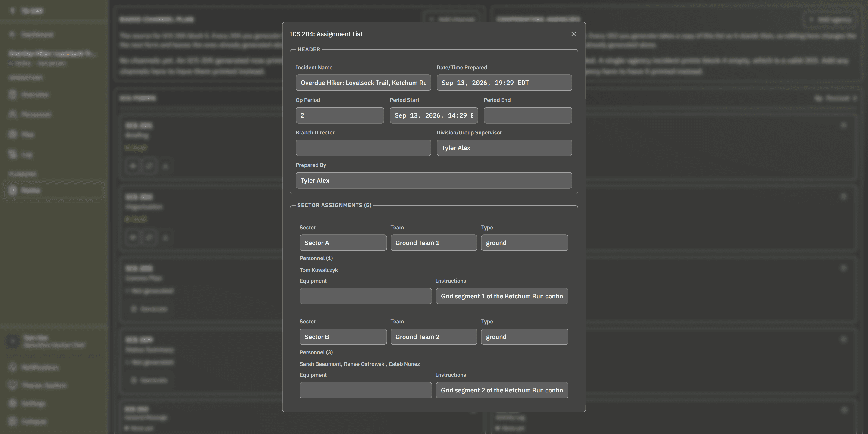Viewport: 868px width, 434px height.
Task: Edit the Grid segment 2 instructions field
Action: tap(502, 390)
